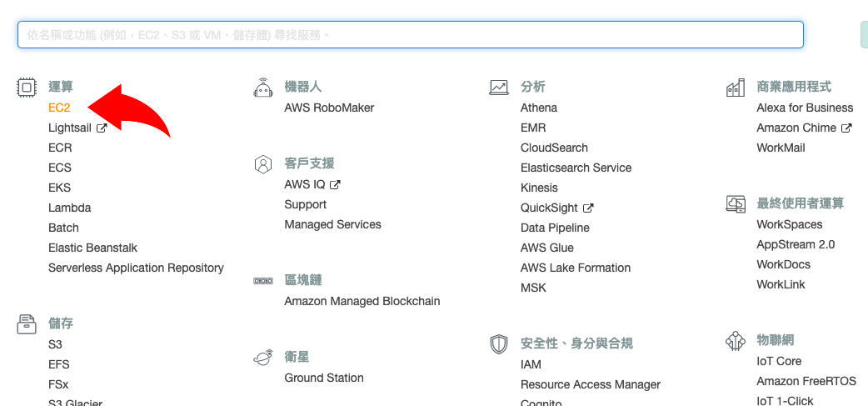Click the 運算 category heading

tap(60, 87)
